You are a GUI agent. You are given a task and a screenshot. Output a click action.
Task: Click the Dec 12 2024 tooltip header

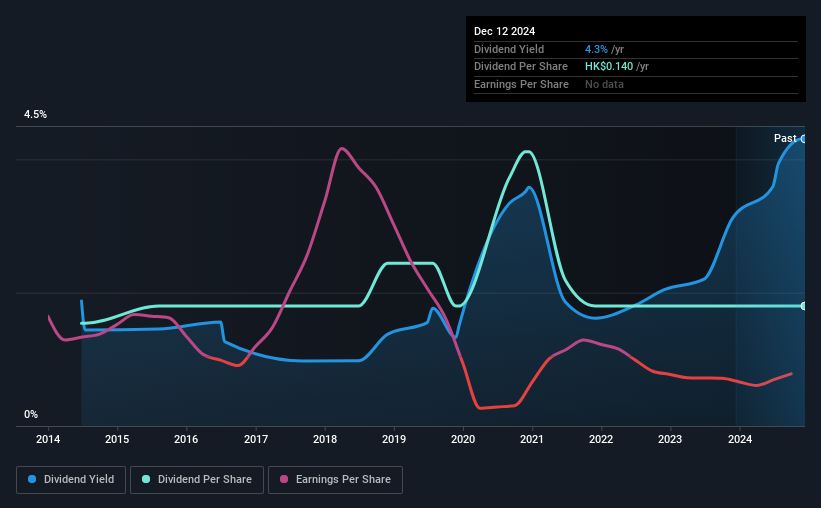[504, 31]
